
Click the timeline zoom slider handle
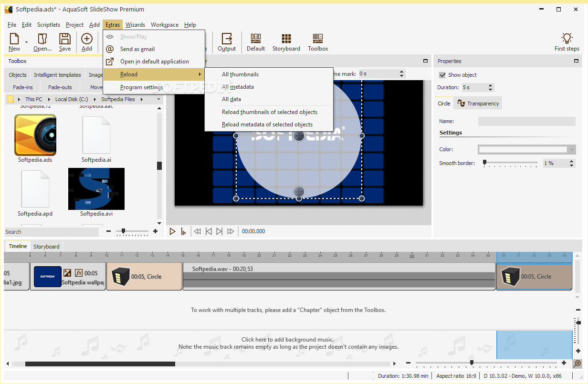point(472,363)
